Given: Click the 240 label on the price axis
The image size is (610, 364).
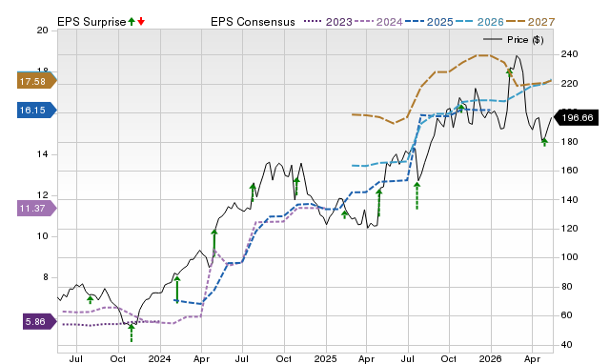Looking at the screenshot, I should [569, 54].
